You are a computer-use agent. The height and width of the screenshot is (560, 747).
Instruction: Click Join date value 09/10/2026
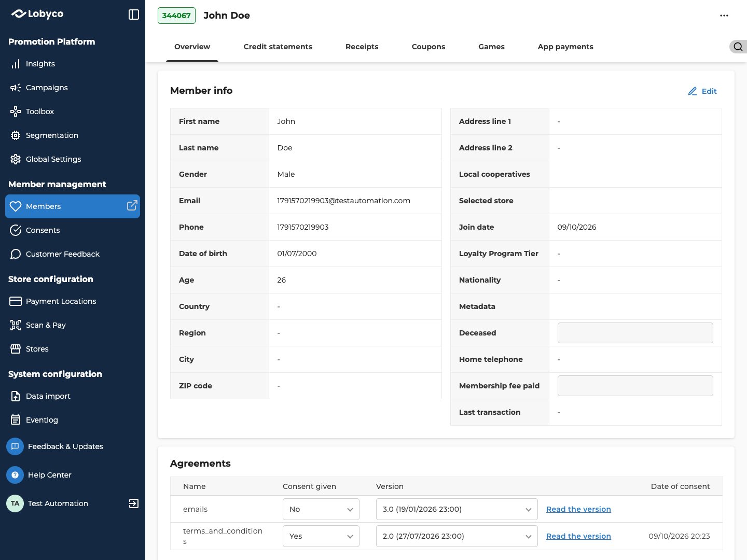pyautogui.click(x=577, y=227)
